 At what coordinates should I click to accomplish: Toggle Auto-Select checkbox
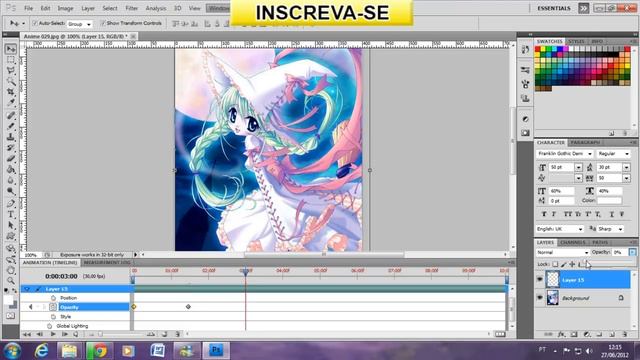pyautogui.click(x=35, y=23)
